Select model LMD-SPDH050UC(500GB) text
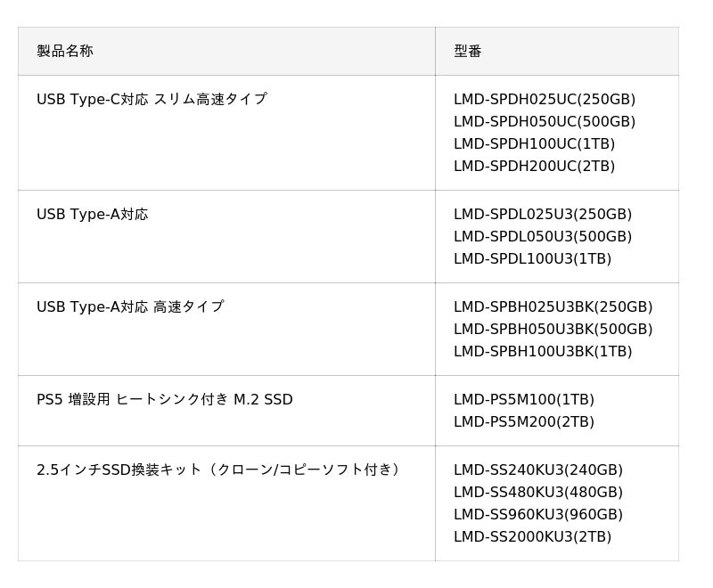Screen dimensions: 713x588 click(x=545, y=121)
